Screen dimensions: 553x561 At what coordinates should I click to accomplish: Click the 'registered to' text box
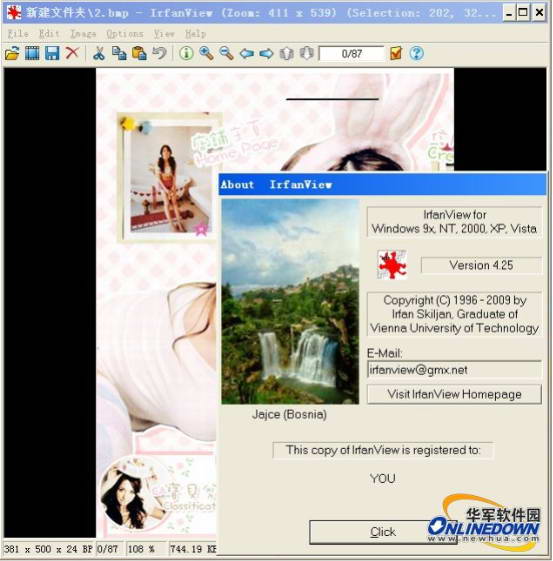tap(383, 450)
